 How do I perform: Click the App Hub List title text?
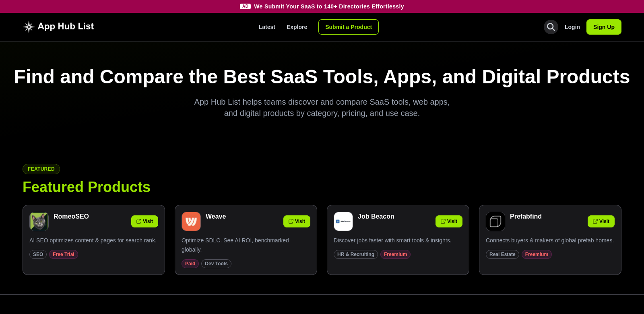point(66,27)
